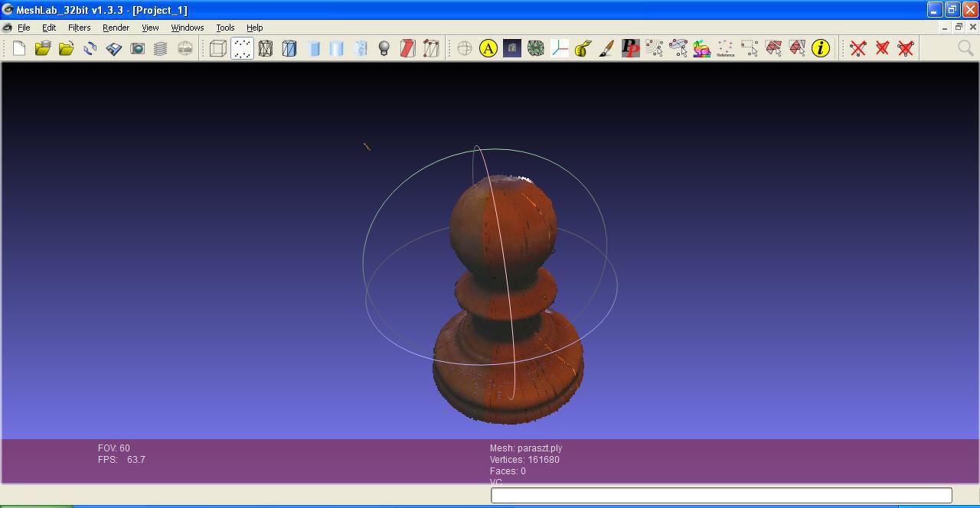The image size is (980, 508).
Task: Click the 'FPS: 63.7' readout
Action: (122, 460)
